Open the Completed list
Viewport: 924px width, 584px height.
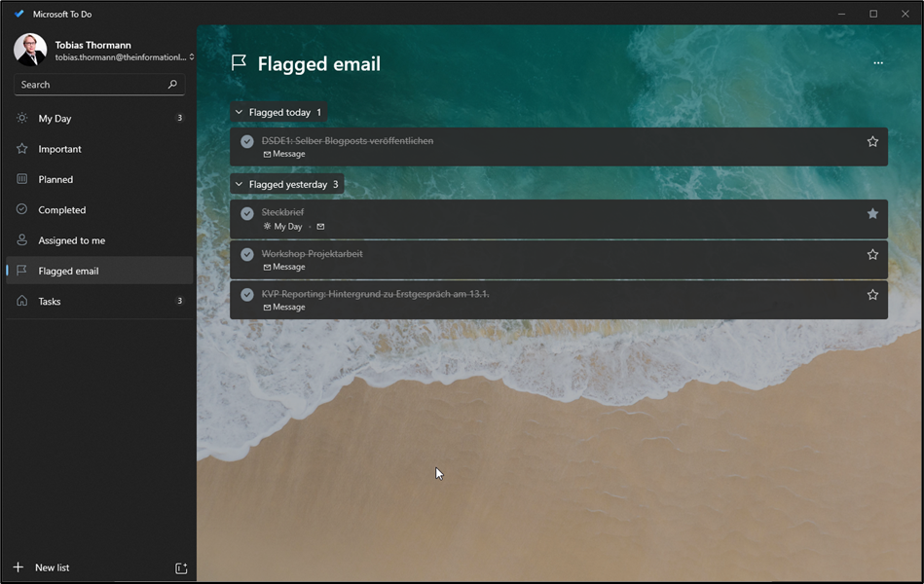point(99,210)
